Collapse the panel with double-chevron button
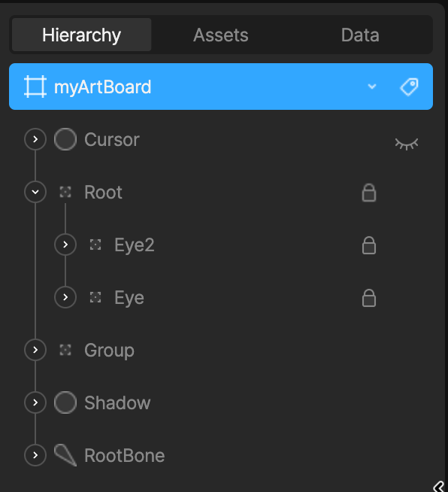Image resolution: width=448 pixels, height=492 pixels. tap(438, 487)
